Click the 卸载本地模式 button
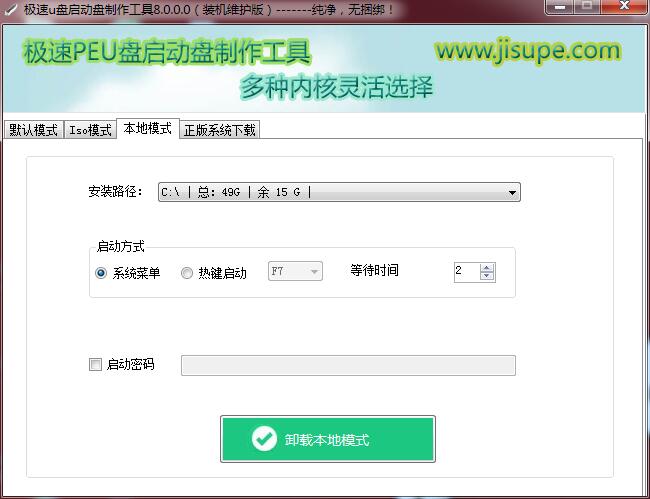650x499 pixels. click(x=328, y=439)
